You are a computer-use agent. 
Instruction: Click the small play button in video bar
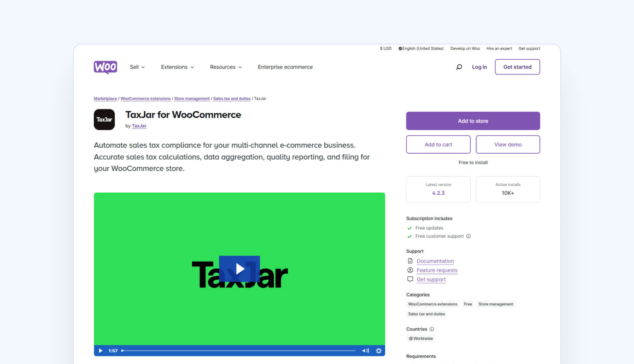click(x=101, y=351)
